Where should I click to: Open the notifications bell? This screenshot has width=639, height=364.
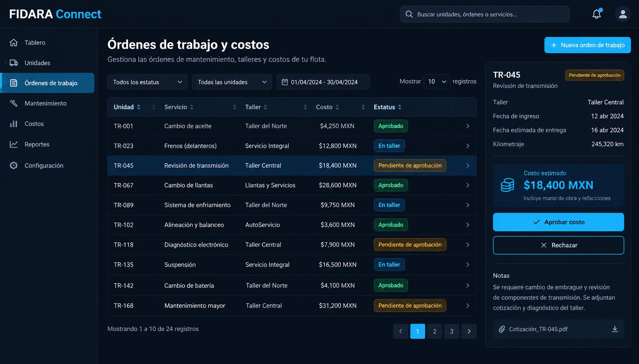coord(597,14)
